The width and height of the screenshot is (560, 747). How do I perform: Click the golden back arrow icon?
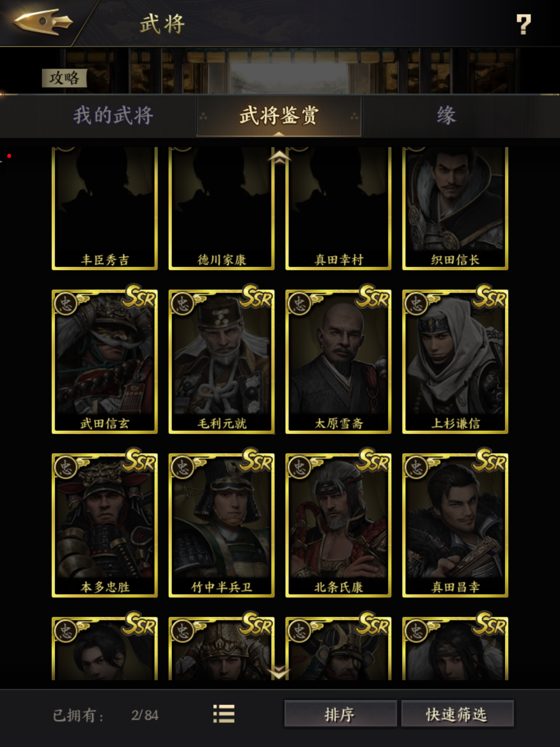click(42, 22)
